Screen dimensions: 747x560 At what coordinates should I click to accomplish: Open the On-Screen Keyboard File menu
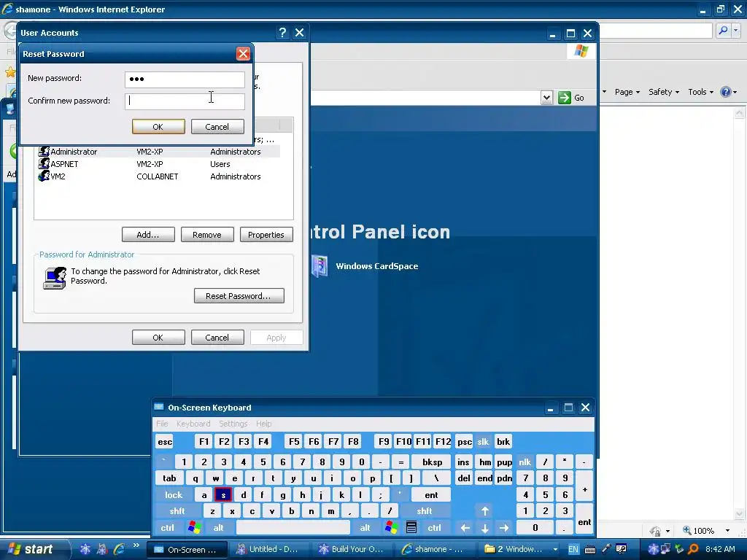point(162,424)
